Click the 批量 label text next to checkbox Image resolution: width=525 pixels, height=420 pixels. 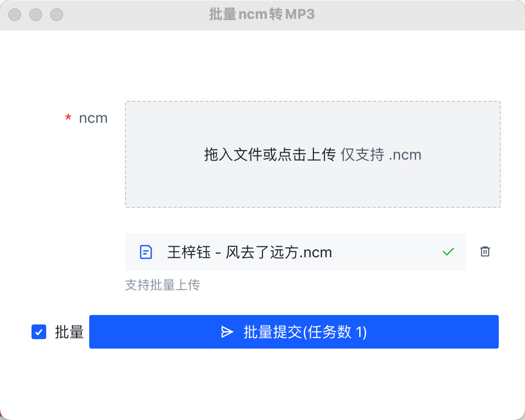69,332
